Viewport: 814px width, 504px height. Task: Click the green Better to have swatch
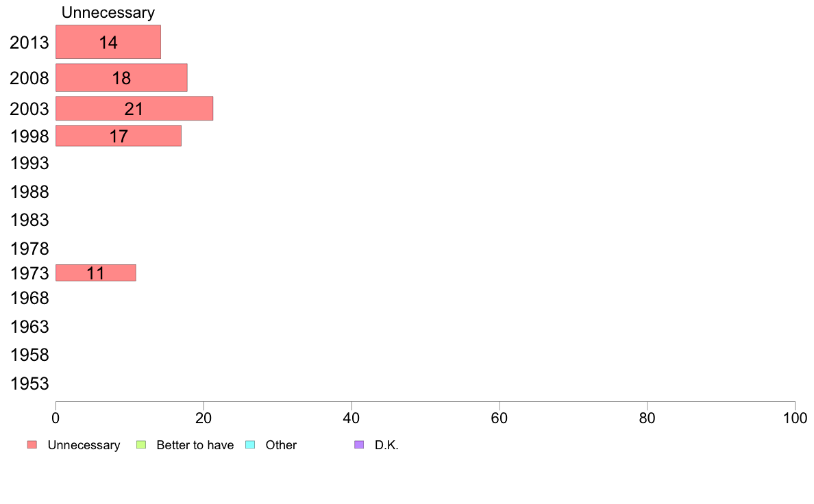141,445
